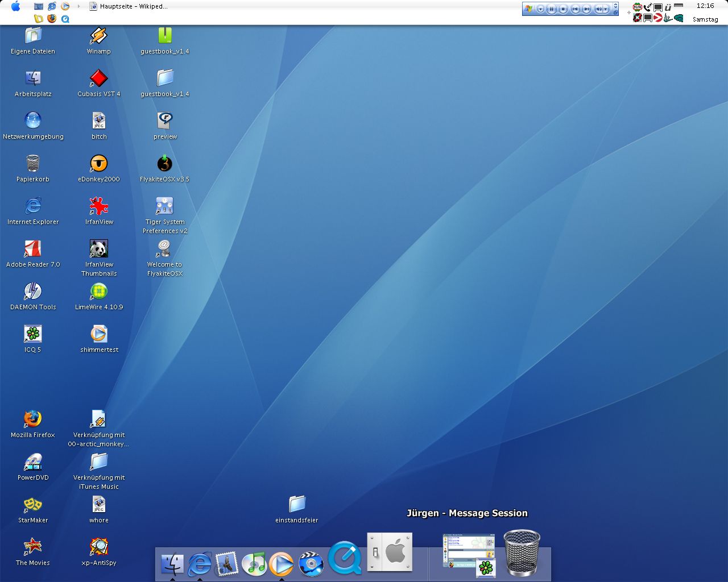Skip to next track in media toolbar

(x=587, y=9)
